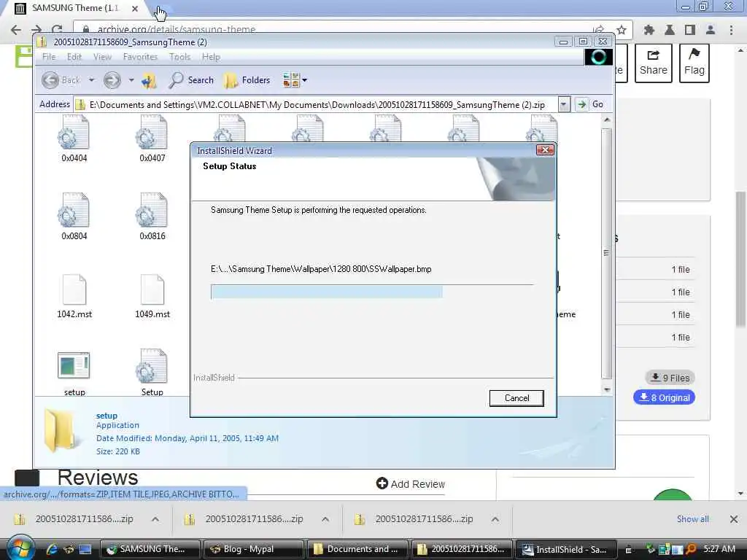Click the browser page vertical scrollbar
The image size is (747, 560).
point(740,260)
